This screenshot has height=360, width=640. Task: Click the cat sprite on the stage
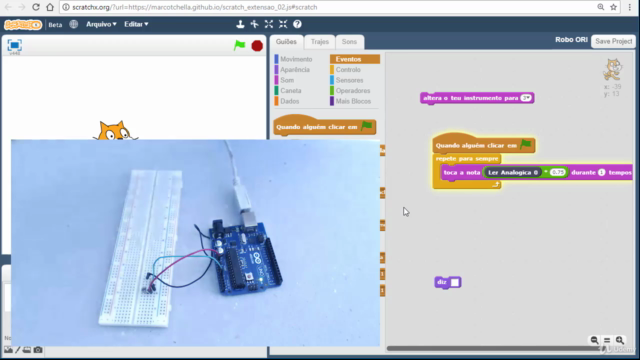[115, 131]
